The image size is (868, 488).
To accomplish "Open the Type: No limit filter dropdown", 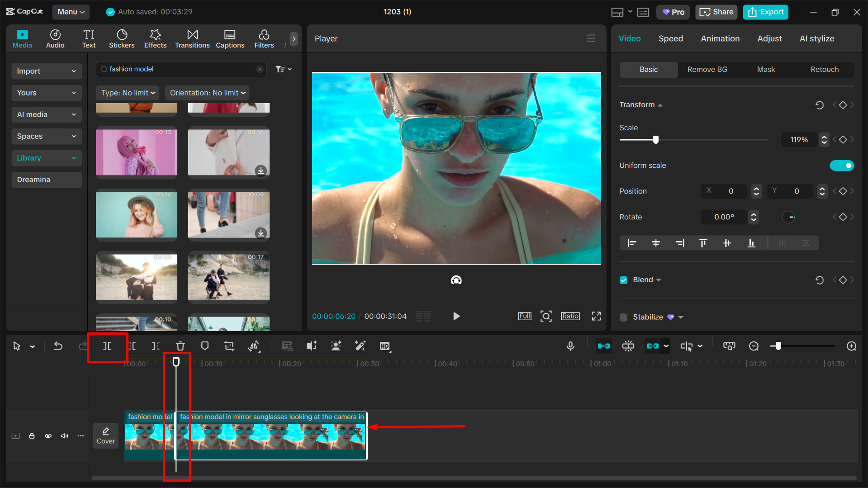I will point(127,93).
